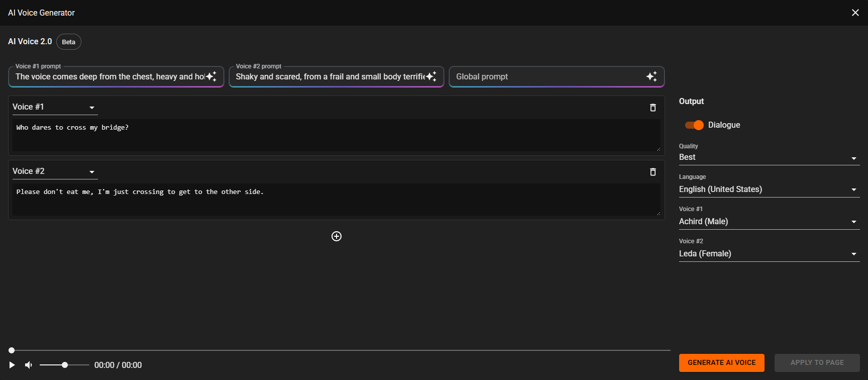Expand the Language dropdown

pos(769,189)
